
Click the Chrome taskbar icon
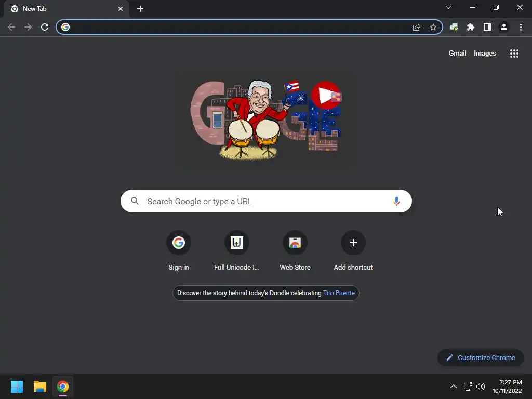63,387
